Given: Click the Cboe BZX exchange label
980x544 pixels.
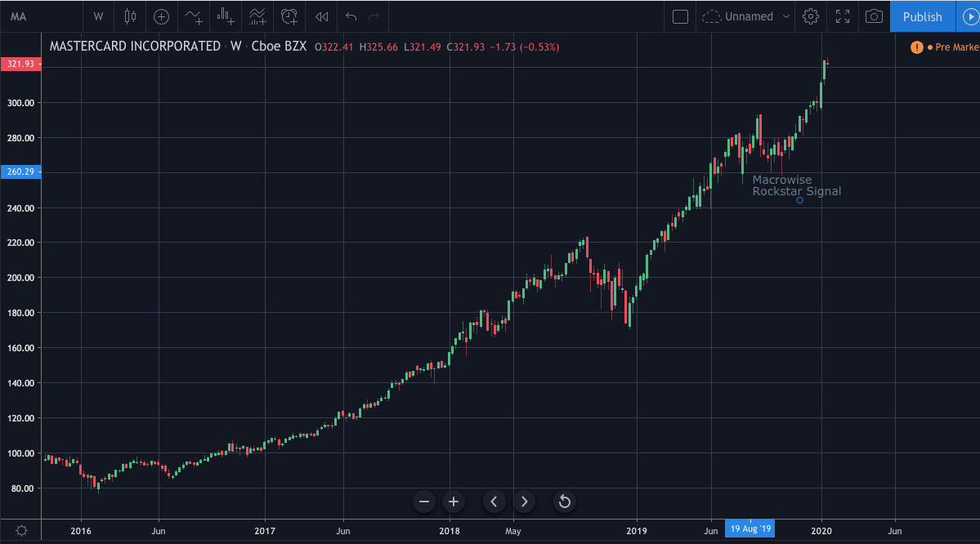Looking at the screenshot, I should 279,47.
